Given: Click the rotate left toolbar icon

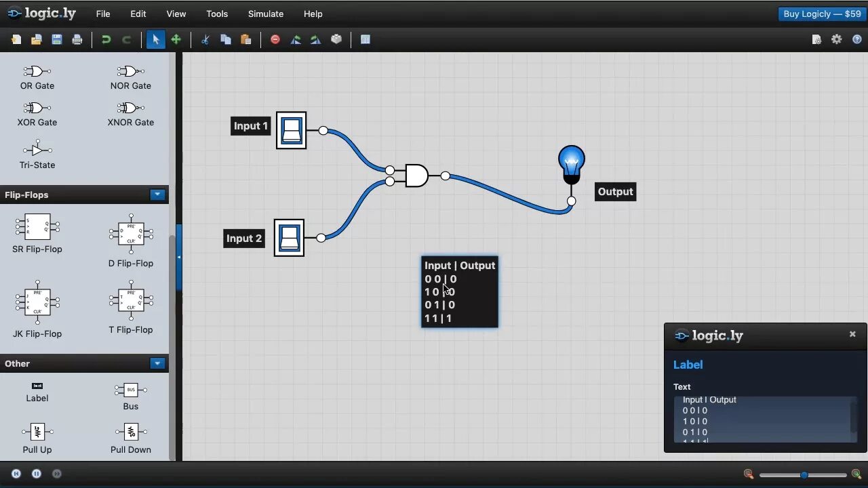Looking at the screenshot, I should click(x=295, y=39).
